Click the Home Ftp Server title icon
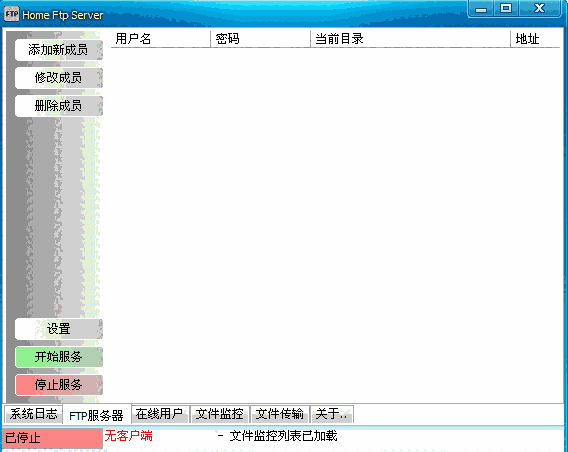The width and height of the screenshot is (568, 452). point(11,14)
